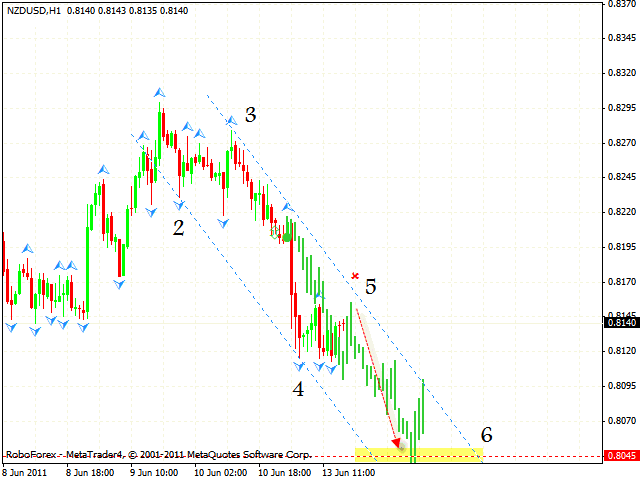
Task: Click the black 0.8140 current price tag
Action: click(621, 322)
